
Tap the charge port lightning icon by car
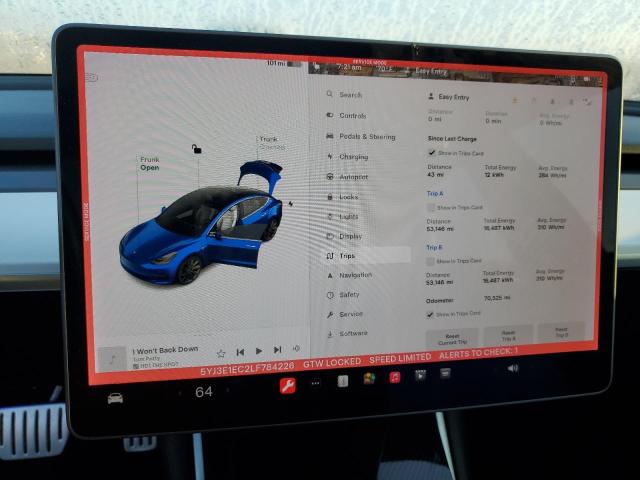(x=291, y=203)
